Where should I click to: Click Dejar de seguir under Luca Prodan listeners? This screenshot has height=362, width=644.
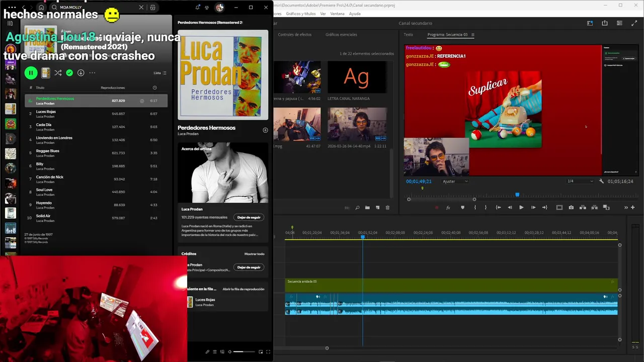pyautogui.click(x=249, y=217)
